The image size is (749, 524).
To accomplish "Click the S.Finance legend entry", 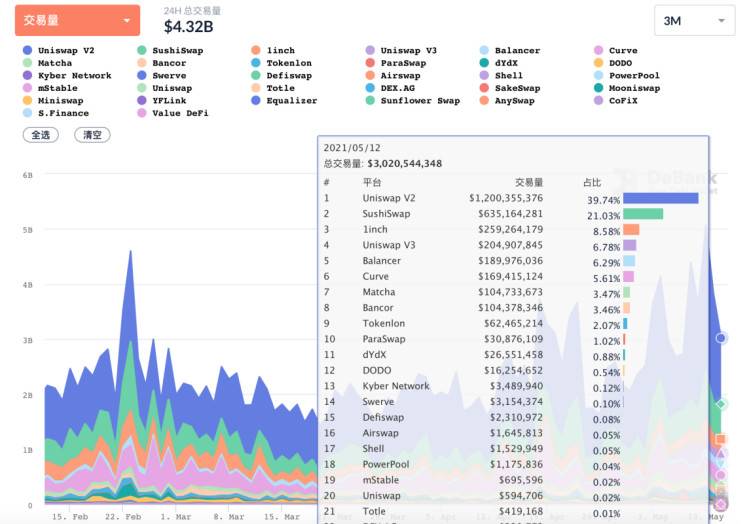I will (x=56, y=113).
